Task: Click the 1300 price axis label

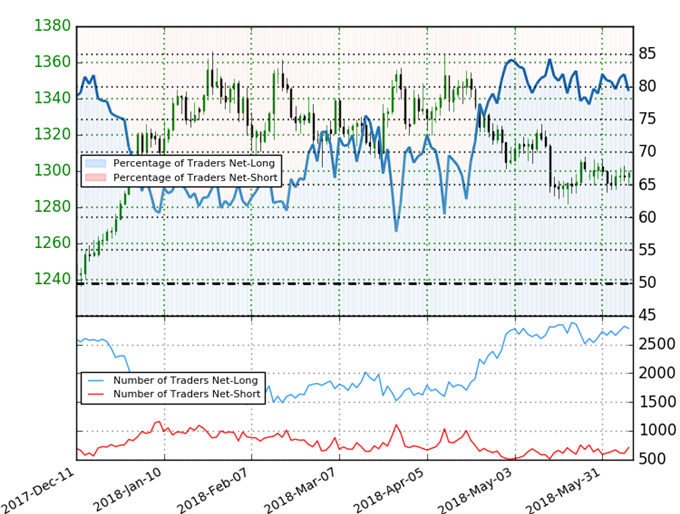Action: click(x=52, y=170)
